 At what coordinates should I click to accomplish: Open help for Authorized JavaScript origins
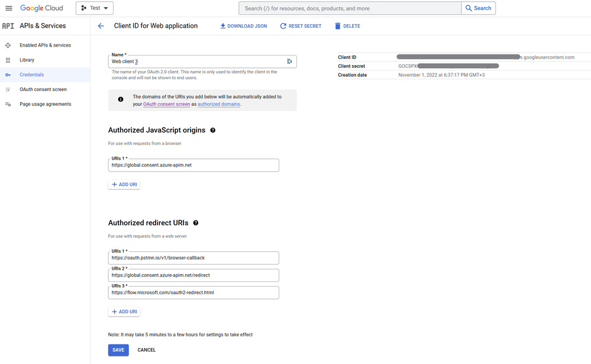coord(212,130)
